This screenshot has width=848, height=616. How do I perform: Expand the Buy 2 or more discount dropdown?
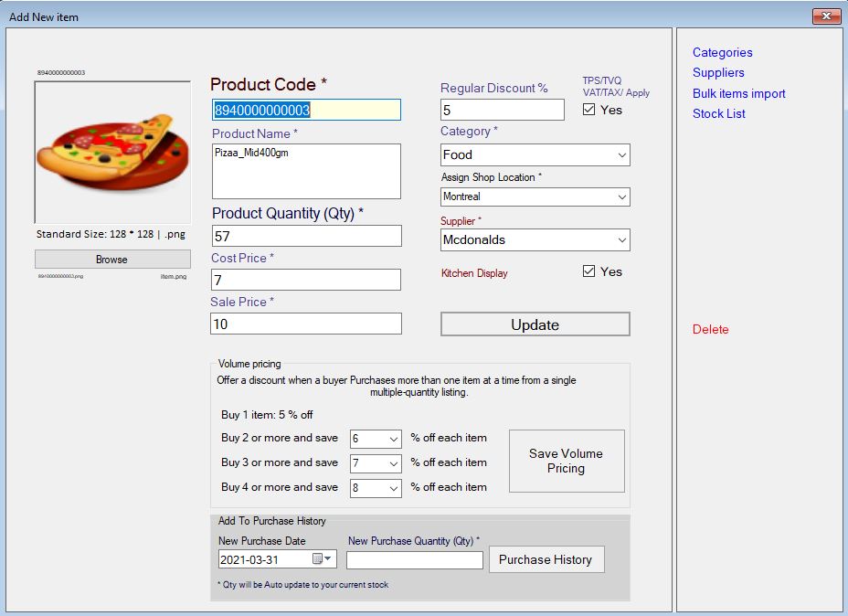tap(394, 439)
